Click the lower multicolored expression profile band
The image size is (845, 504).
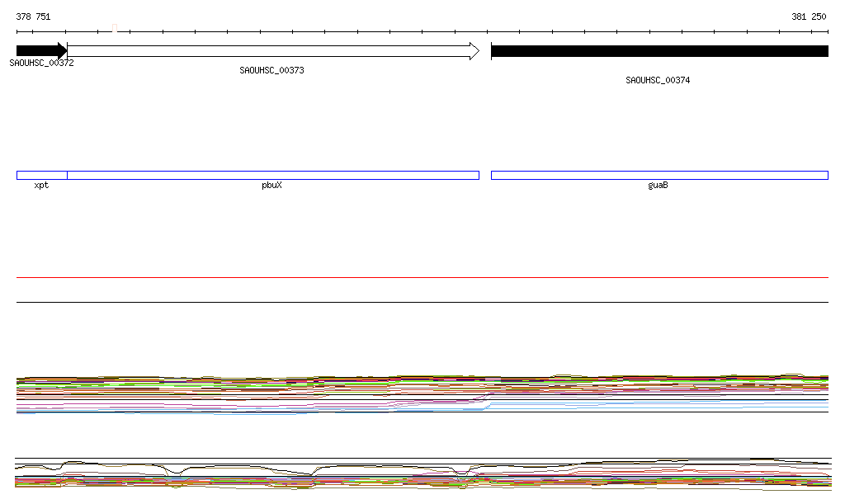pyautogui.click(x=422, y=478)
